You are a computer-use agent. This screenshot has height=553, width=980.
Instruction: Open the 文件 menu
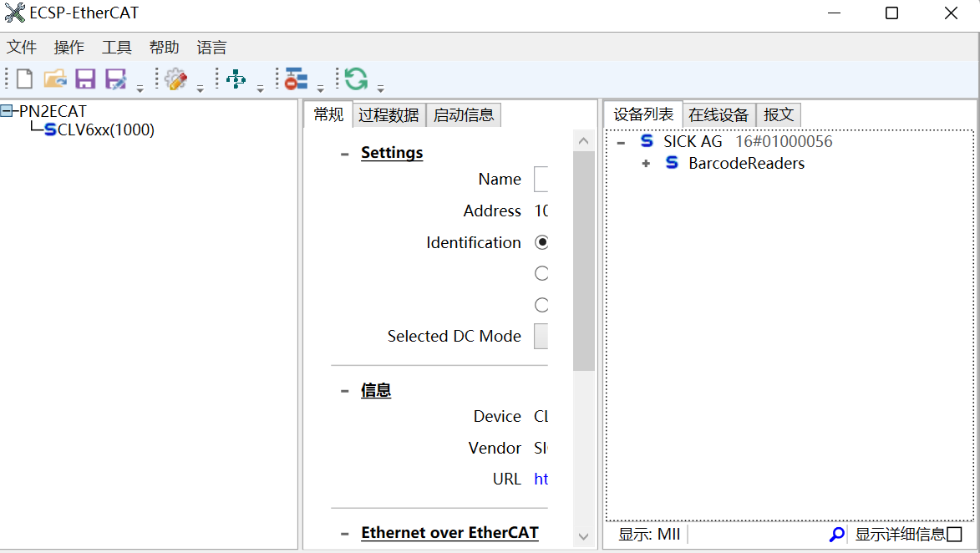click(x=22, y=48)
